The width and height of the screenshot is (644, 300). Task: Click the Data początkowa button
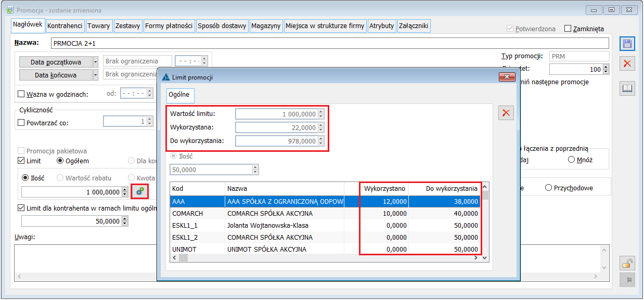point(56,62)
